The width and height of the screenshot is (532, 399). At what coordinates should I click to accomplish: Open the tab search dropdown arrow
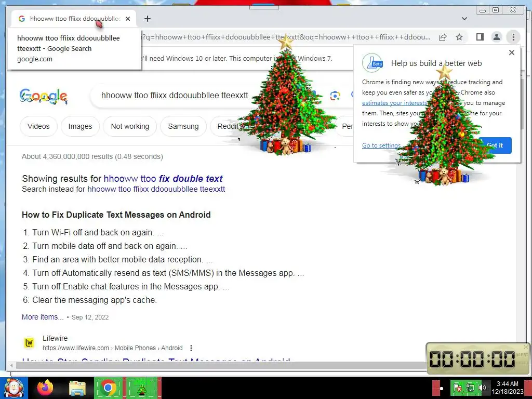[x=464, y=19]
